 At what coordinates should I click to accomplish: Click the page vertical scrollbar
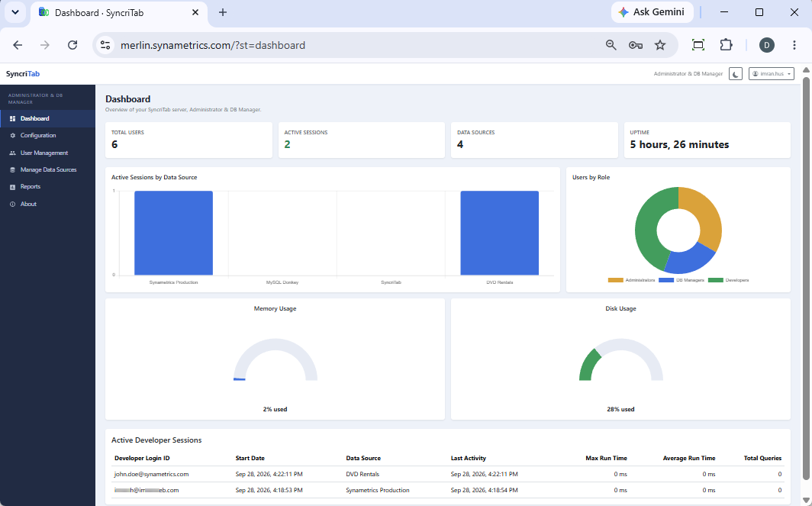click(x=806, y=279)
